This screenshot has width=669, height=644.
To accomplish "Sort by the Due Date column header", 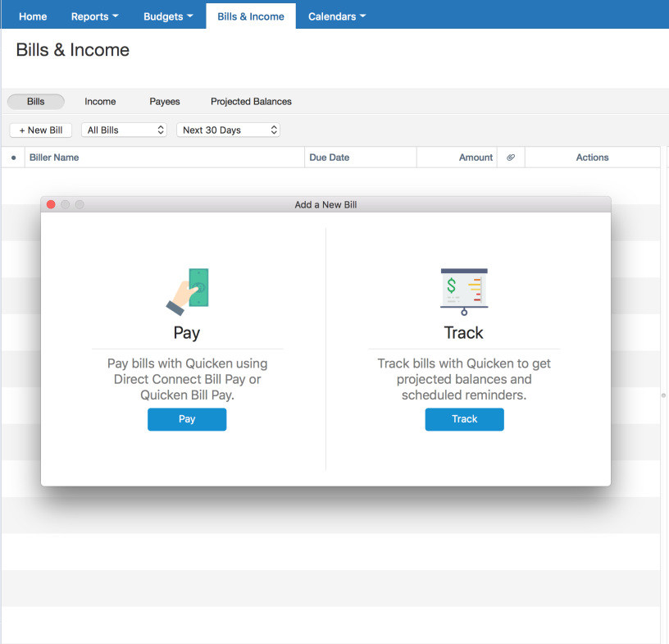I will pyautogui.click(x=330, y=158).
